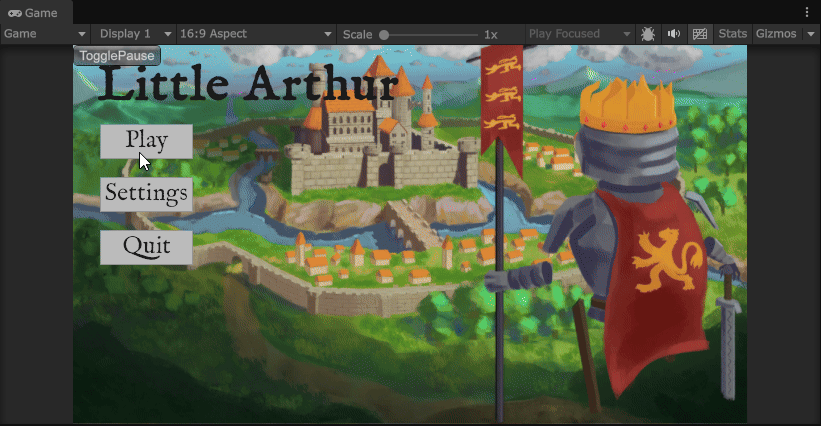Open the Game view type dropdown

pos(45,34)
